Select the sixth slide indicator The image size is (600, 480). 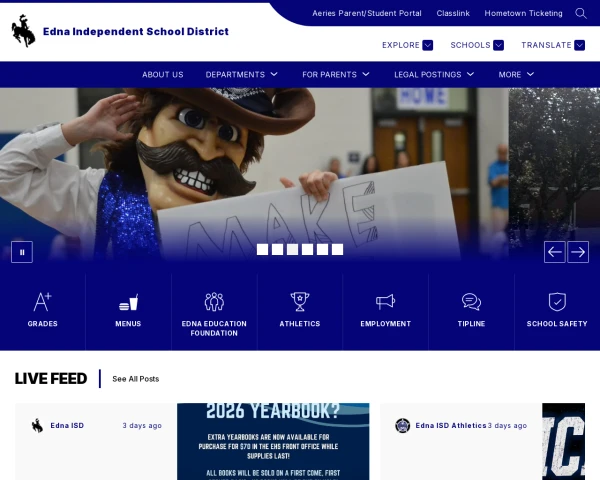[x=338, y=250]
